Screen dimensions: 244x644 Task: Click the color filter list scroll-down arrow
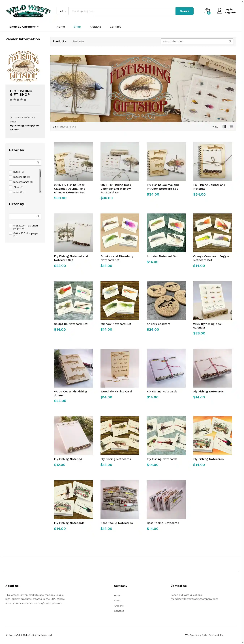point(40,192)
